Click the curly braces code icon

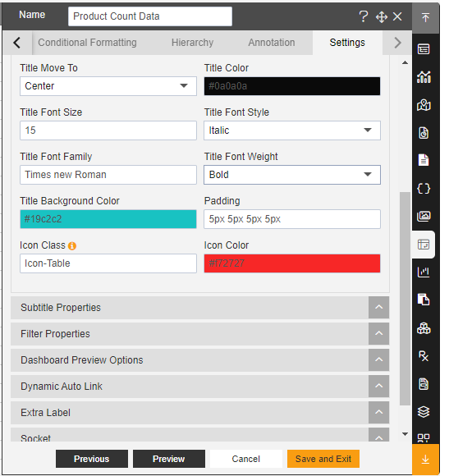(424, 189)
